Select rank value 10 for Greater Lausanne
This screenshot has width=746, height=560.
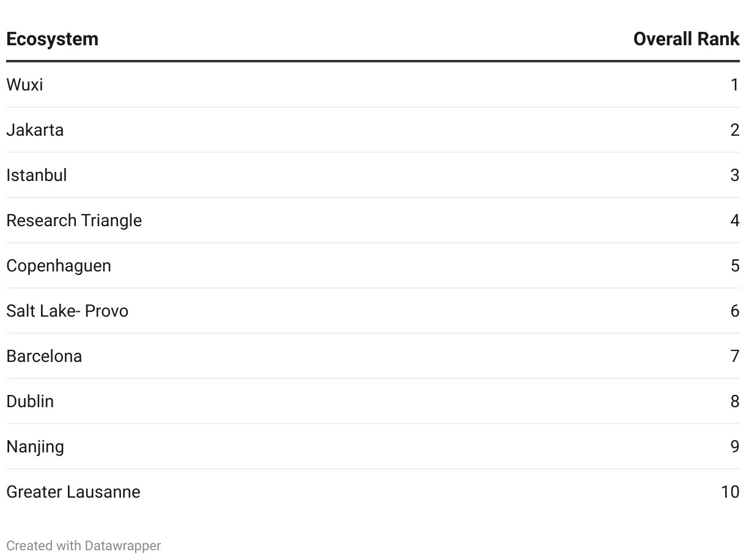(730, 492)
